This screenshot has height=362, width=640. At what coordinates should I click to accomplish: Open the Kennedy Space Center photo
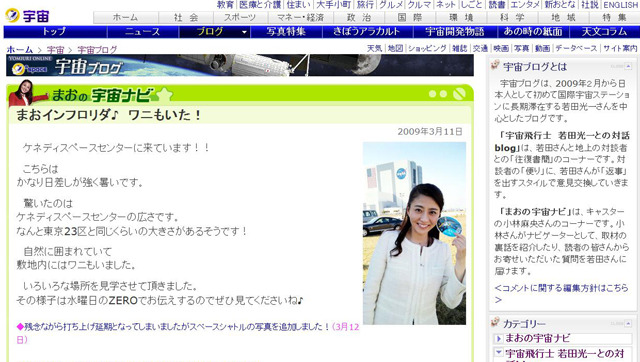414,233
